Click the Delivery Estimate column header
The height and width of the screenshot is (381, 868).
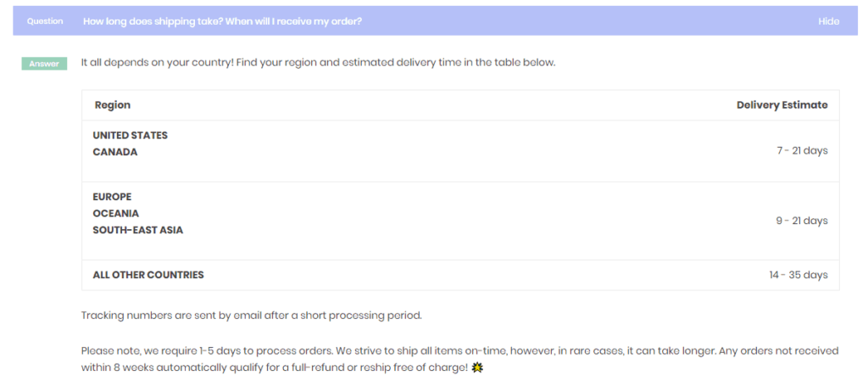point(782,105)
